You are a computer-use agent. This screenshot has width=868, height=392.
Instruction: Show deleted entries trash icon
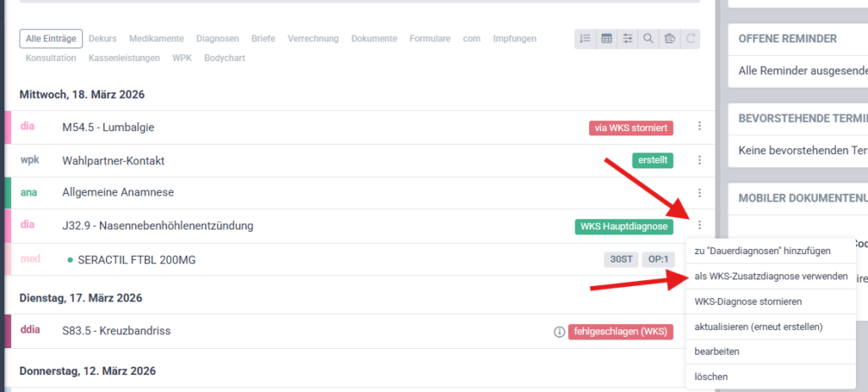click(x=670, y=38)
